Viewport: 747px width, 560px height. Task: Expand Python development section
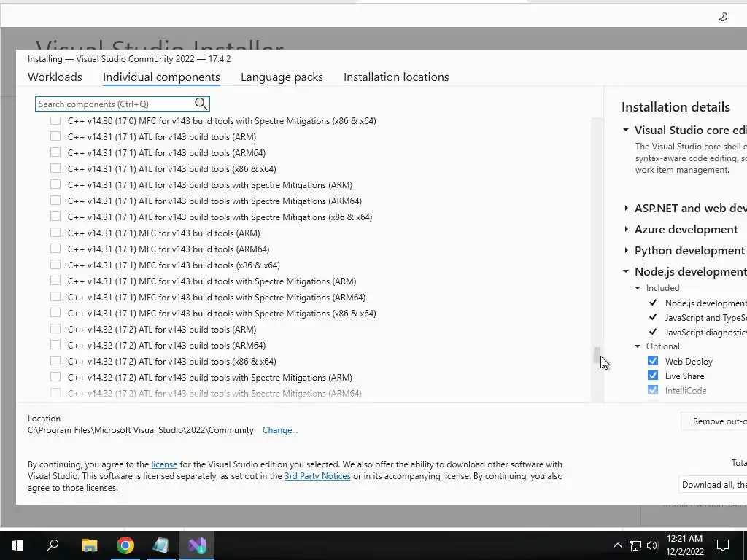coord(626,251)
